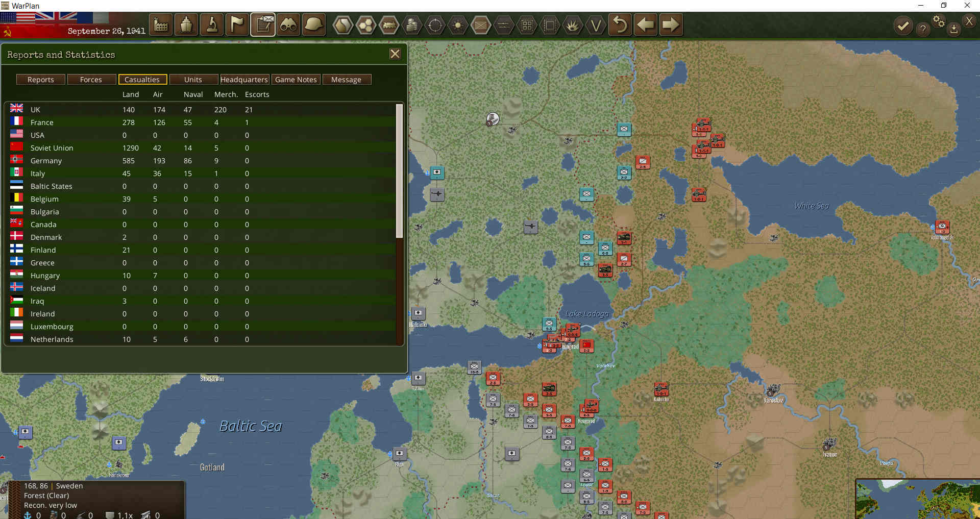
Task: Exit game with the round X button
Action: click(x=969, y=21)
